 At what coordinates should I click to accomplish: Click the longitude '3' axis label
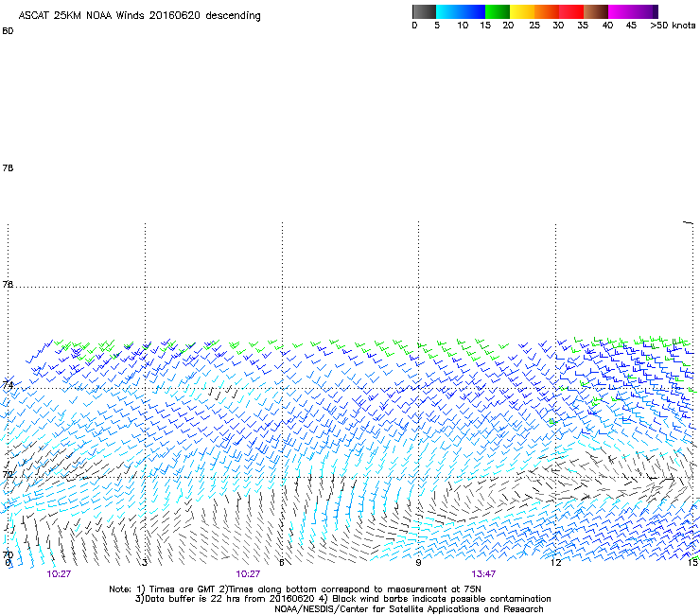(145, 562)
